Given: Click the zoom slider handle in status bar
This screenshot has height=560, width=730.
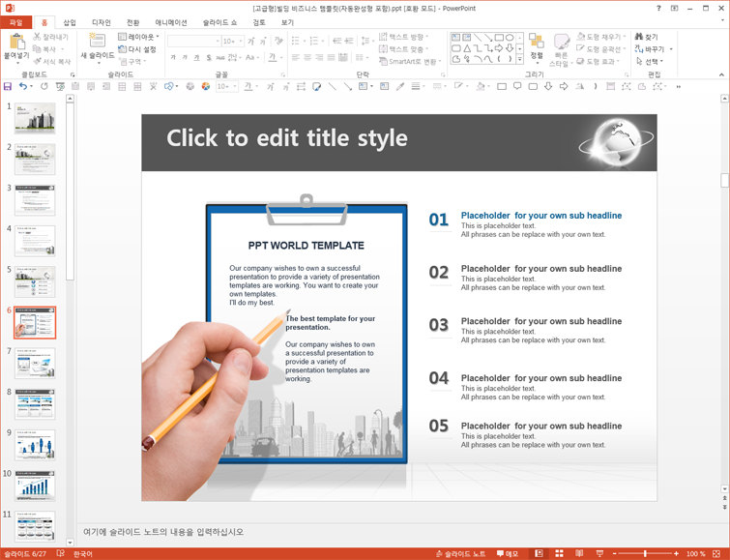Looking at the screenshot, I should (645, 553).
